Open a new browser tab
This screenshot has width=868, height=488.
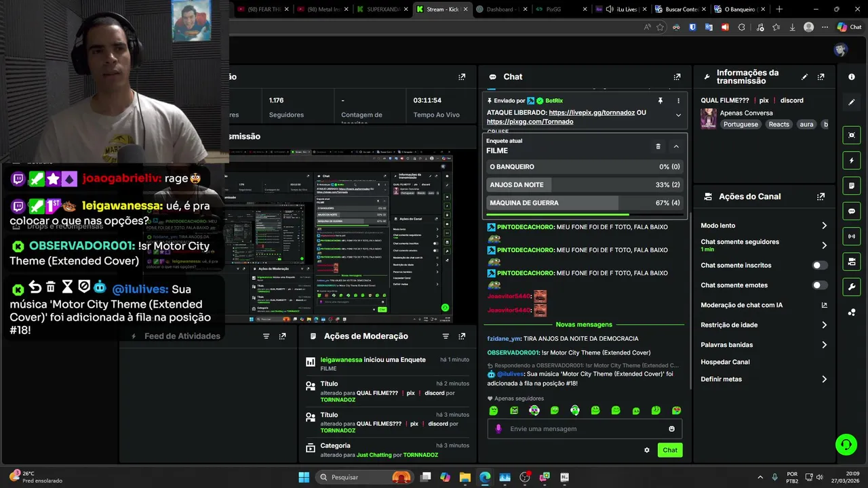point(779,9)
